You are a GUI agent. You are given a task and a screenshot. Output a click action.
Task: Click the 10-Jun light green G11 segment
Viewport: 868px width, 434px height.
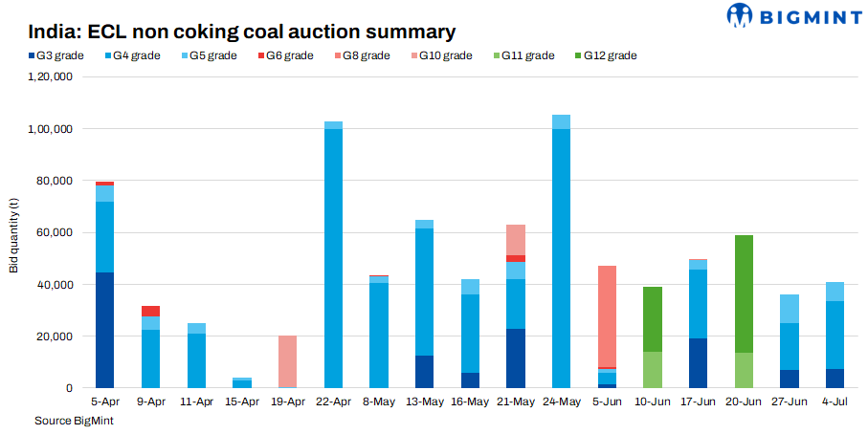click(x=653, y=370)
